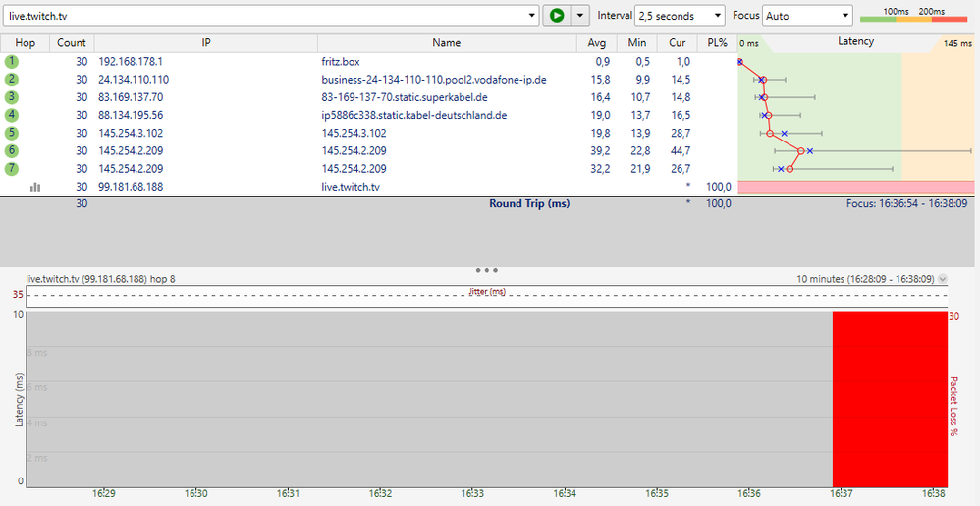The height and width of the screenshot is (506, 980).
Task: Click hop 6 current value 44,7
Action: [x=681, y=150]
